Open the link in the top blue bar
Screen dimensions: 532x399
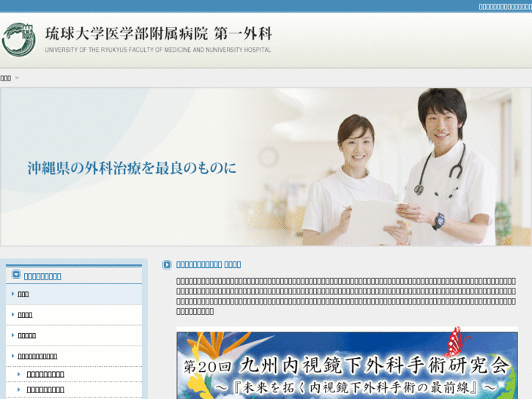coord(505,7)
